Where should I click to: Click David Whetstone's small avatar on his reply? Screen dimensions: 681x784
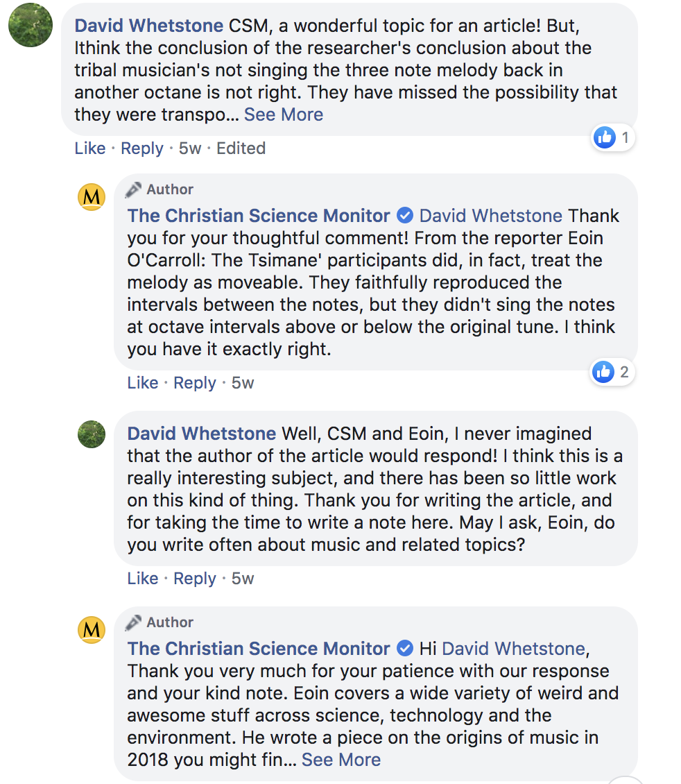click(92, 434)
